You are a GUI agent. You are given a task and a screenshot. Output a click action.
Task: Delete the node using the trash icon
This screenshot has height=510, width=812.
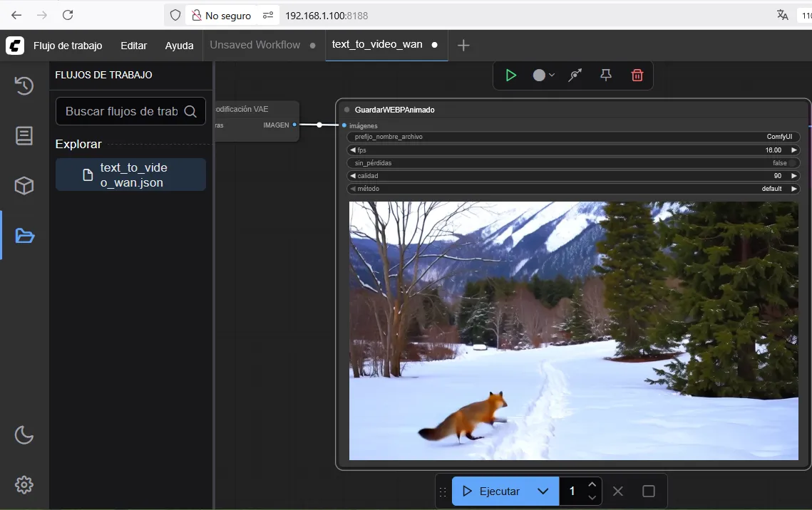(637, 75)
